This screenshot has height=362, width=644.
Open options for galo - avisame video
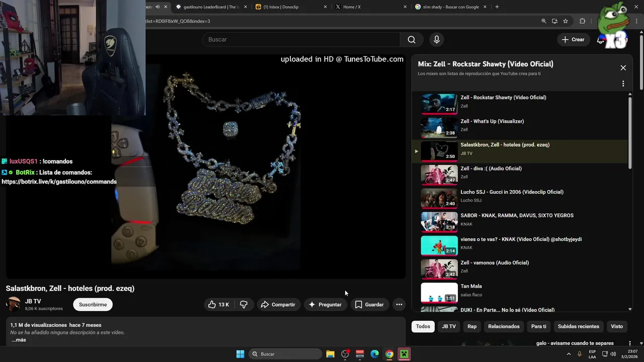pyautogui.click(x=629, y=343)
